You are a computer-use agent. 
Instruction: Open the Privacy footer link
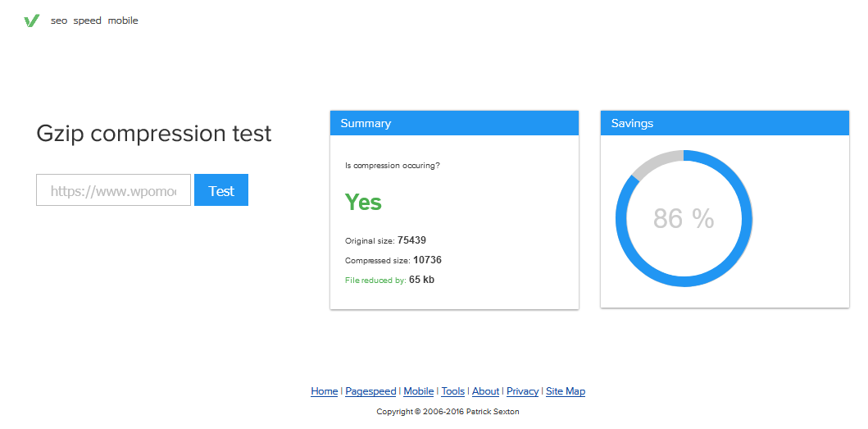pyautogui.click(x=523, y=391)
